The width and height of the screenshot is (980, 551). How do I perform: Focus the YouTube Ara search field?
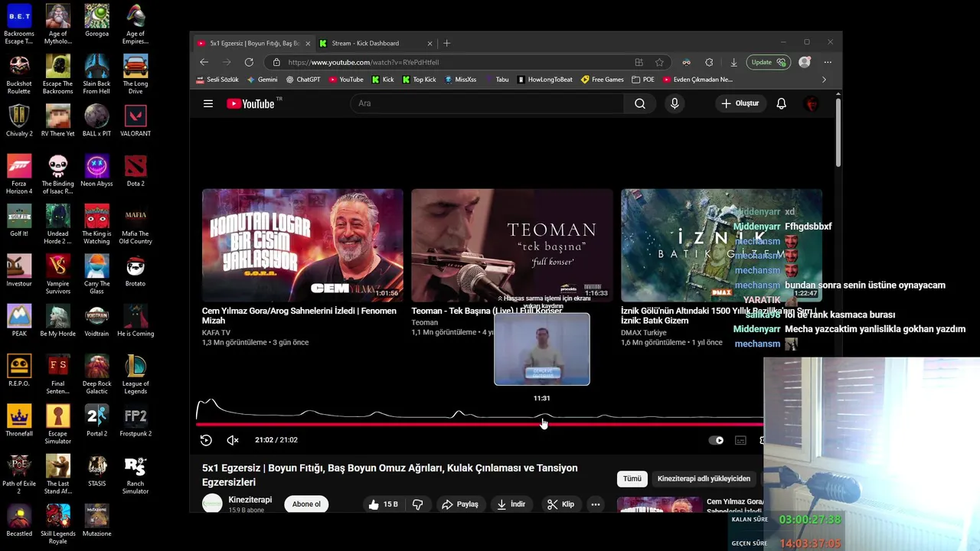pyautogui.click(x=488, y=103)
